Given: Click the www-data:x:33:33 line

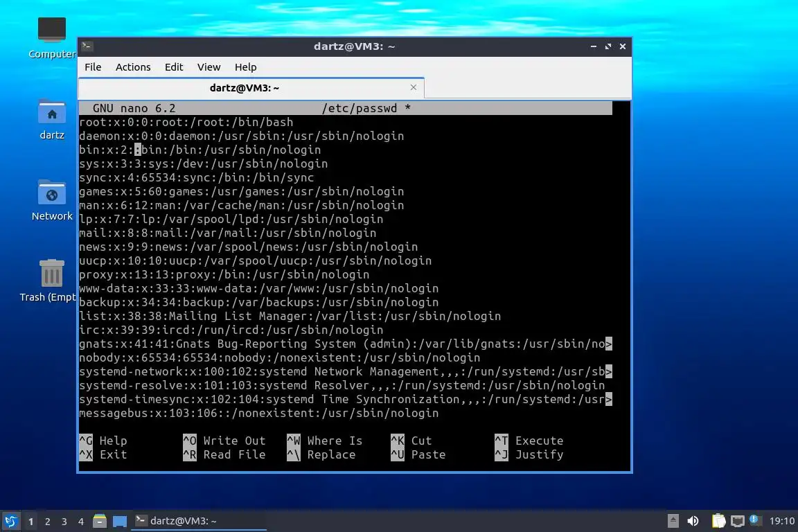Looking at the screenshot, I should tap(259, 288).
